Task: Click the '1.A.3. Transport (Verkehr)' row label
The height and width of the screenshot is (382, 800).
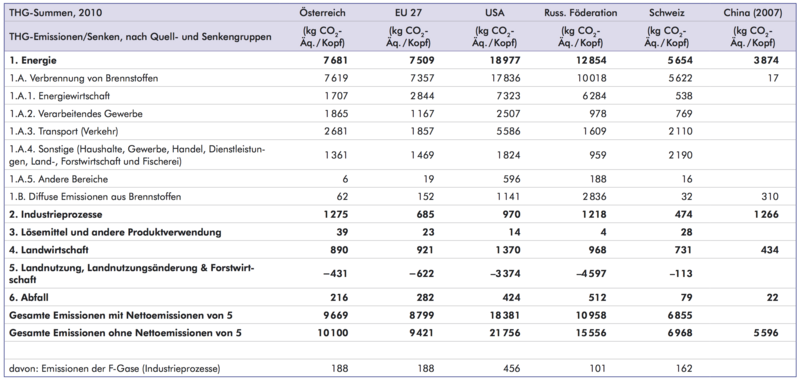Action: [64, 131]
